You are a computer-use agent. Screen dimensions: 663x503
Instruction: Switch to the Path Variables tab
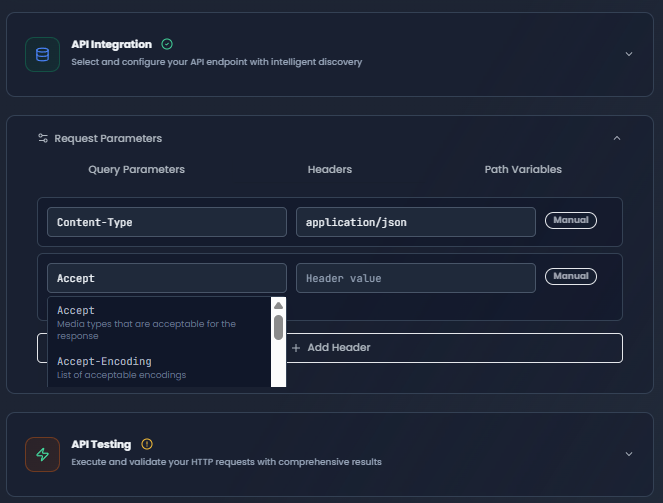pyautogui.click(x=523, y=169)
